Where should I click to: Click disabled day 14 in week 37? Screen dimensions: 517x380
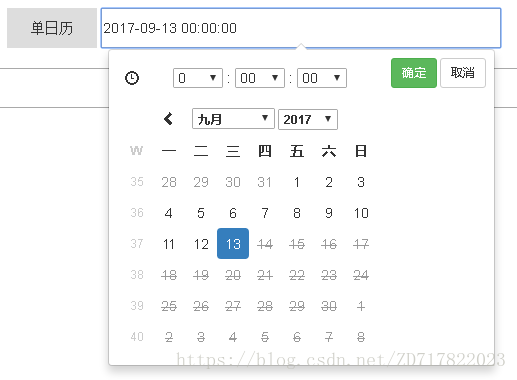265,244
